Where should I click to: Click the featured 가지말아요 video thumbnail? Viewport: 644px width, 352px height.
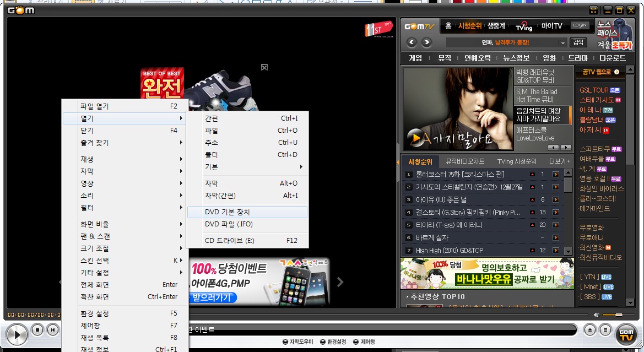point(457,109)
